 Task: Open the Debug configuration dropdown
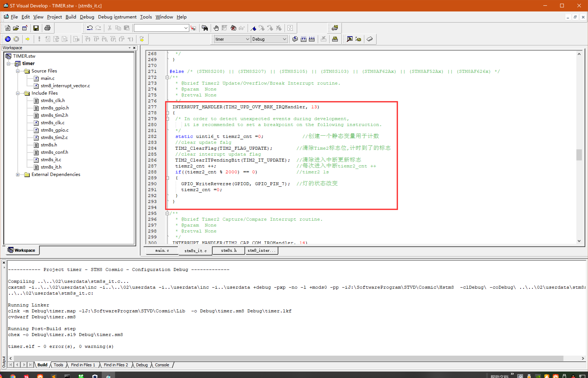(284, 39)
